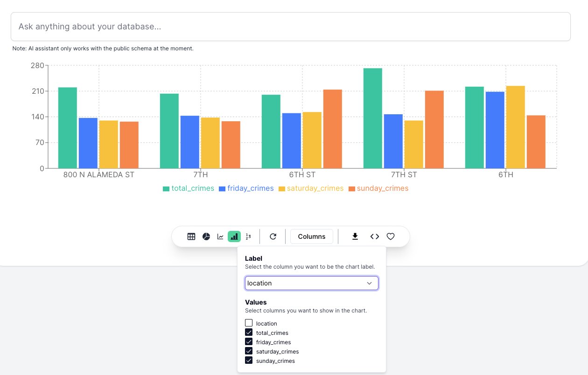Select the number view icon

tap(248, 236)
